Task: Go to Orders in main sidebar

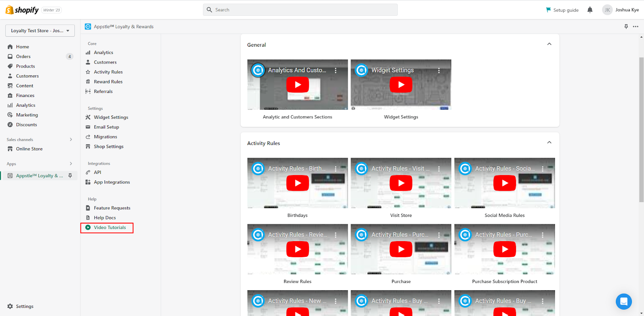Action: pyautogui.click(x=23, y=57)
